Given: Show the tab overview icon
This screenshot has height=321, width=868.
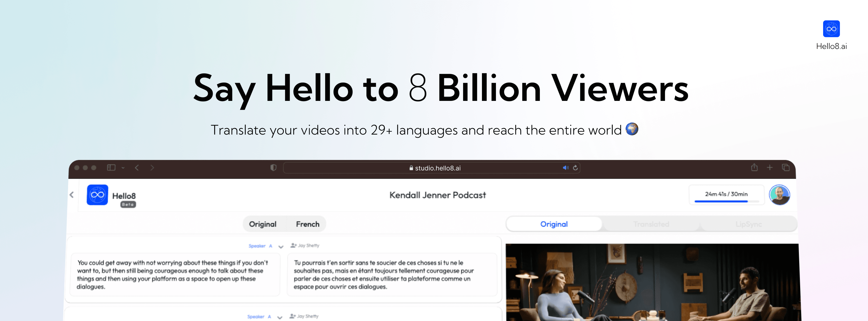Looking at the screenshot, I should [x=785, y=168].
